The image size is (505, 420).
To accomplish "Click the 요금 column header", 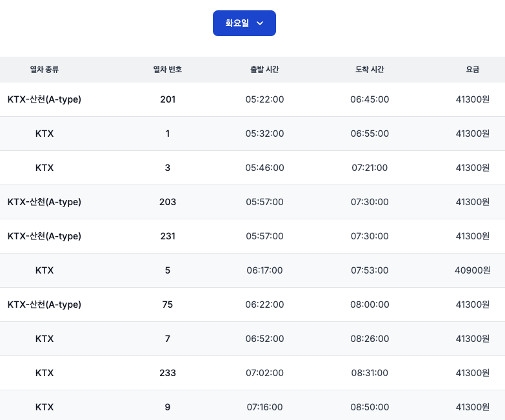I will [473, 70].
